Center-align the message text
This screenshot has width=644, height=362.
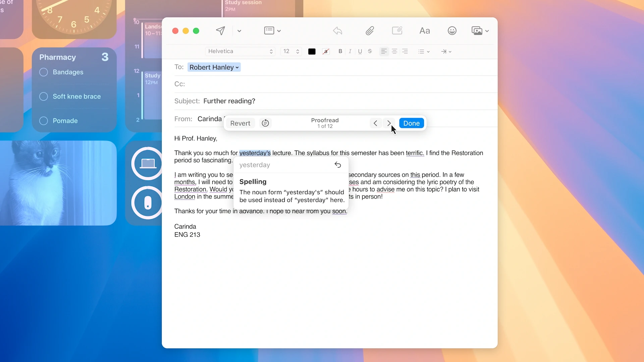(394, 51)
